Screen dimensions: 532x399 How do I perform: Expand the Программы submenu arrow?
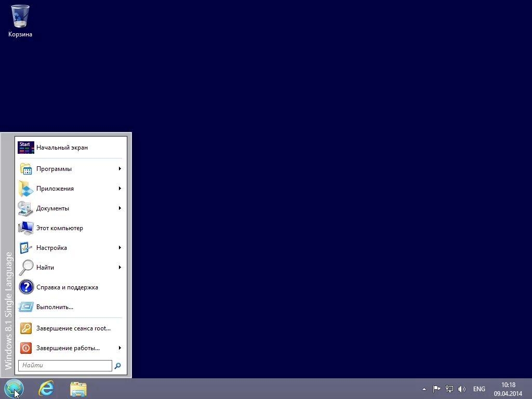(x=120, y=169)
